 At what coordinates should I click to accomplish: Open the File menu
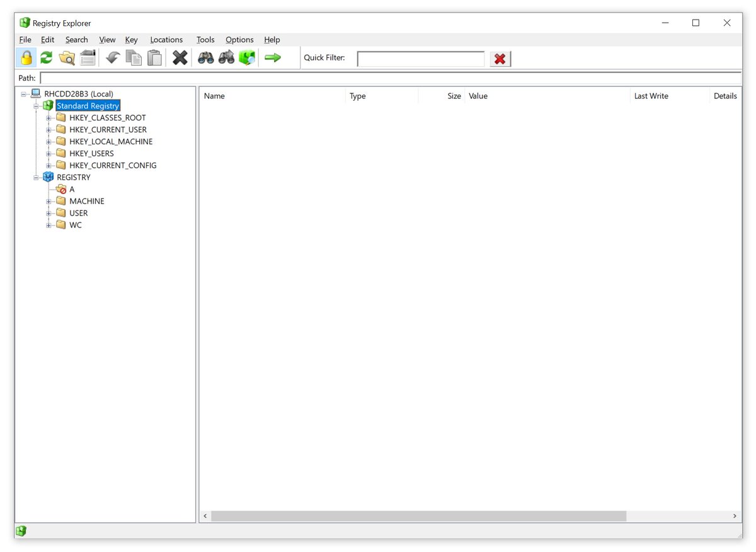pyautogui.click(x=25, y=40)
